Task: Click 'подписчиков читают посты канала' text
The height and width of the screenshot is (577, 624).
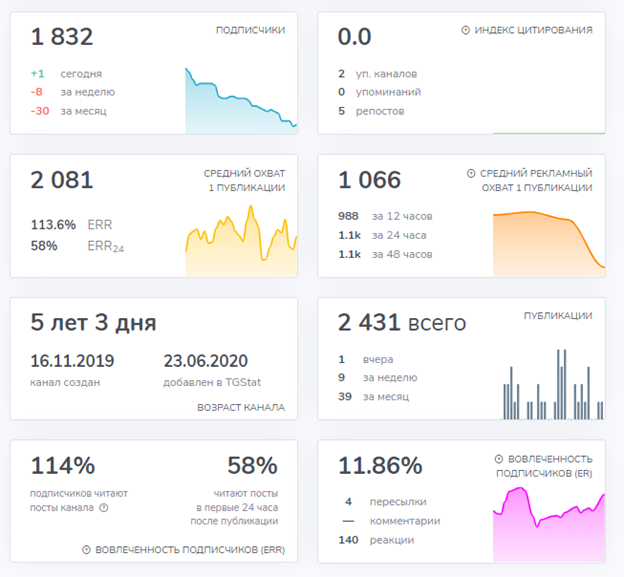Action: coord(79,501)
